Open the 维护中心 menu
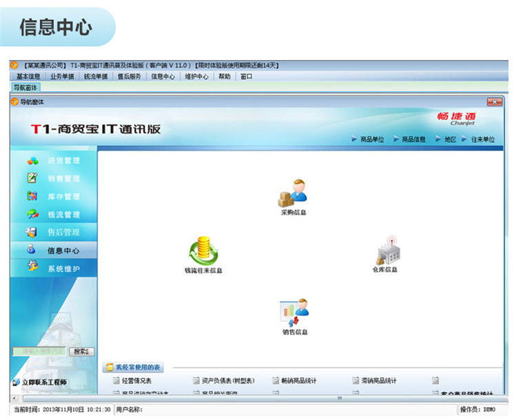This screenshot has width=517, height=420. tap(196, 77)
